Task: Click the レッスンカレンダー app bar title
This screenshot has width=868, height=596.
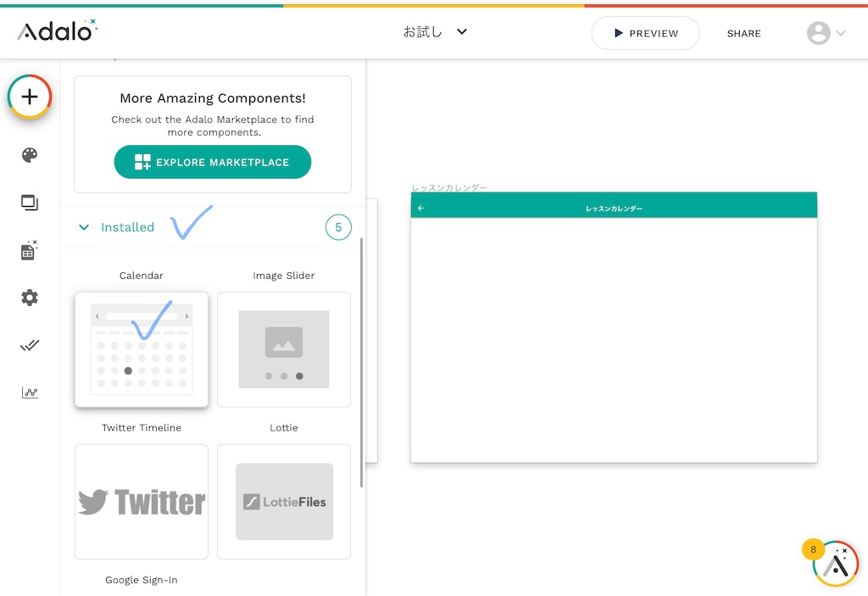Action: click(614, 209)
